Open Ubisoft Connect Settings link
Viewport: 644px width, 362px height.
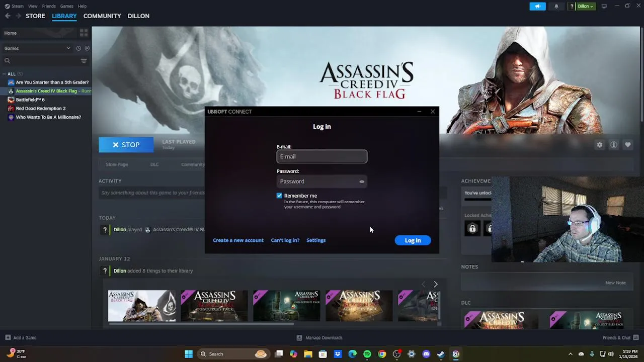click(316, 240)
